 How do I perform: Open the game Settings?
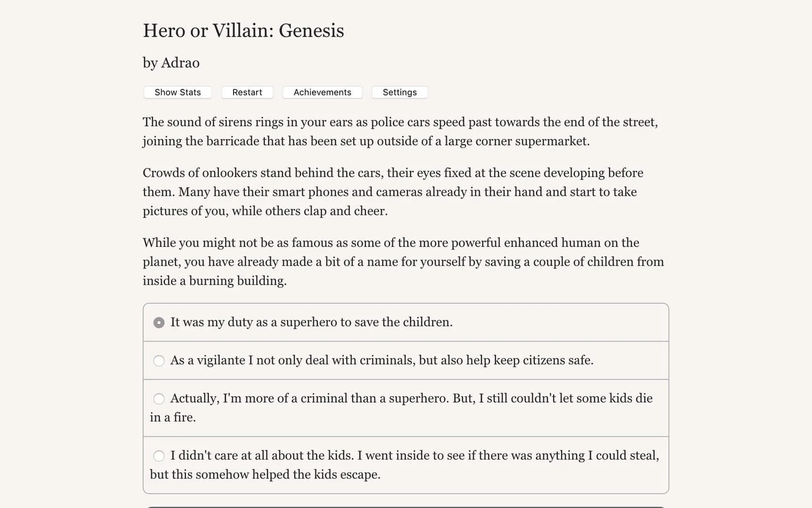pos(399,92)
